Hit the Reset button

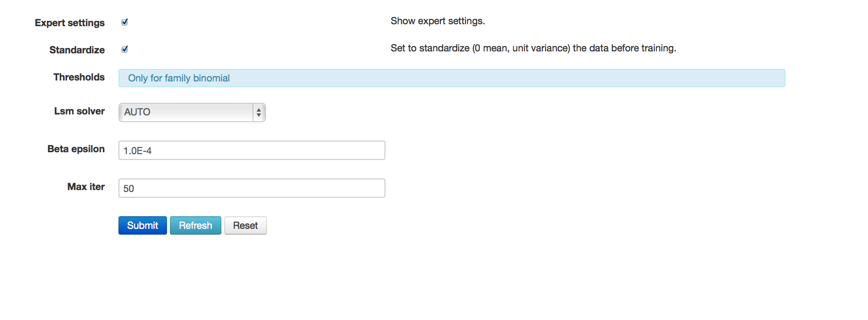pyautogui.click(x=245, y=225)
